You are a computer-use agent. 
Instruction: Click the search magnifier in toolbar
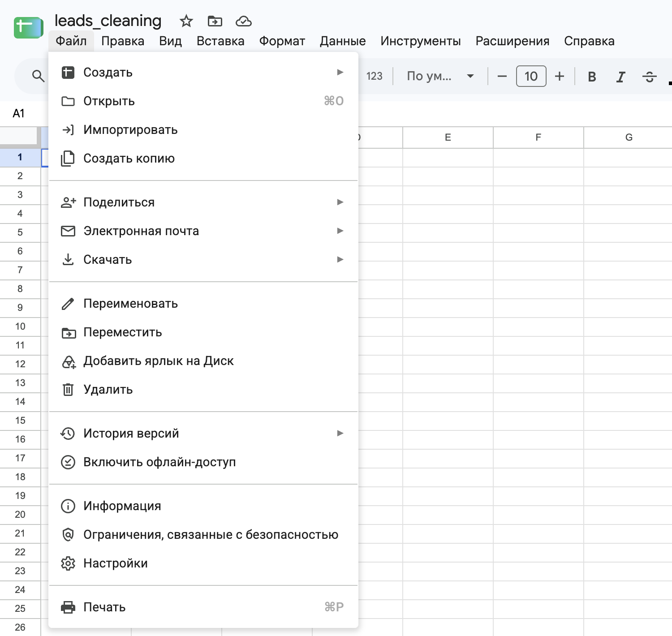pyautogui.click(x=39, y=76)
